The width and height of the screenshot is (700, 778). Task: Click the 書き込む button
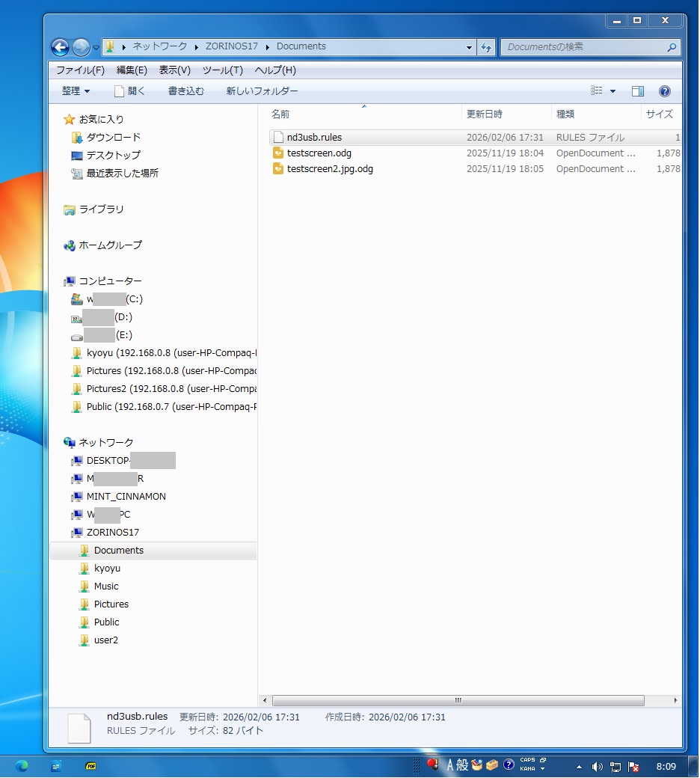185,91
